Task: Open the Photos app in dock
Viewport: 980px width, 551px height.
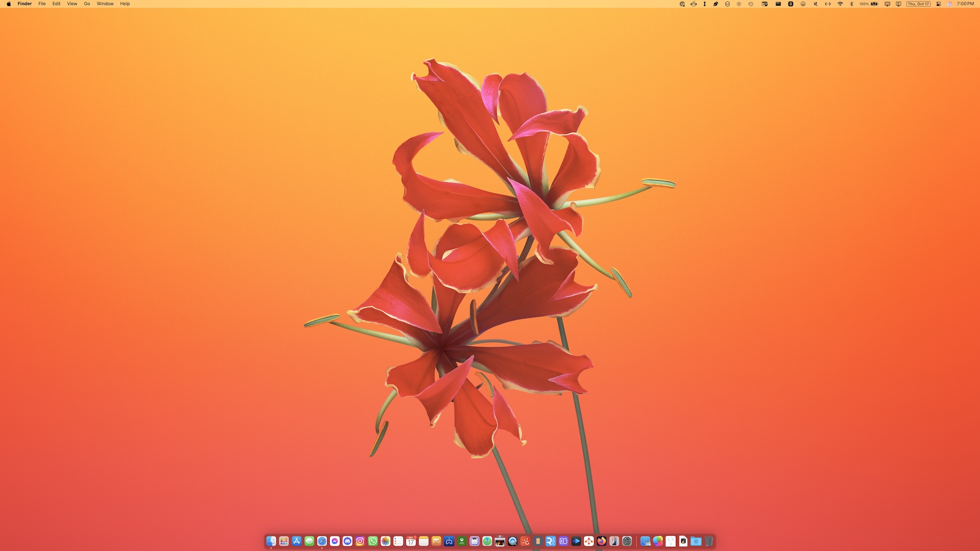Action: [385, 541]
